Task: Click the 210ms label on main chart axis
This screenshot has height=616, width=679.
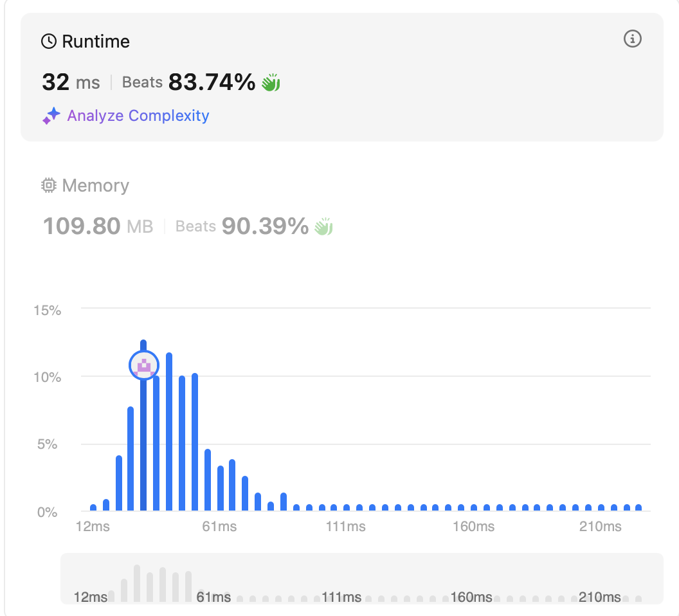Action: coord(601,527)
